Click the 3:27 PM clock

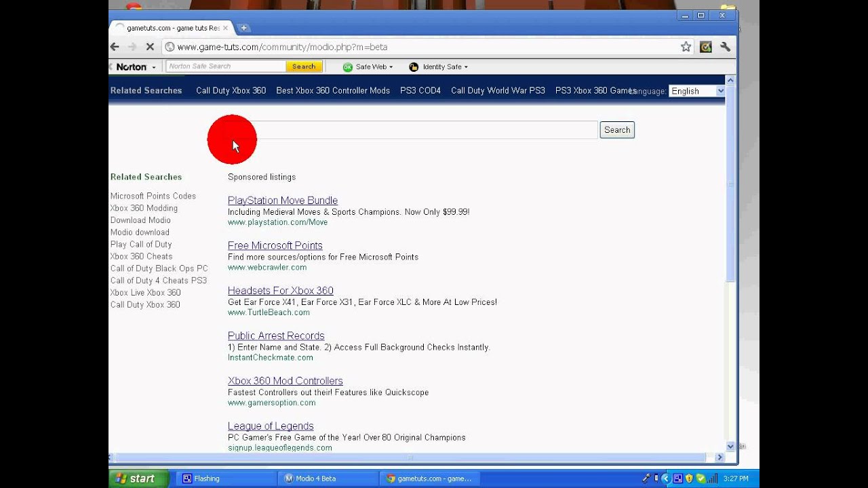[x=736, y=479]
